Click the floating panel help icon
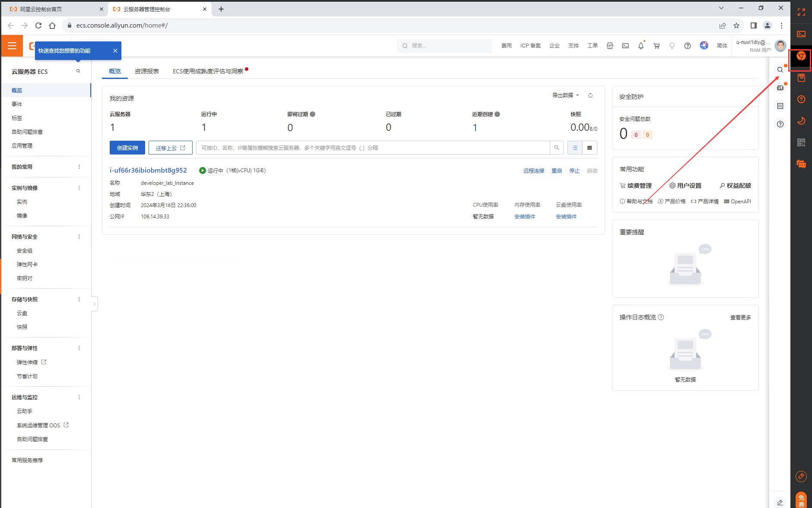 click(780, 124)
